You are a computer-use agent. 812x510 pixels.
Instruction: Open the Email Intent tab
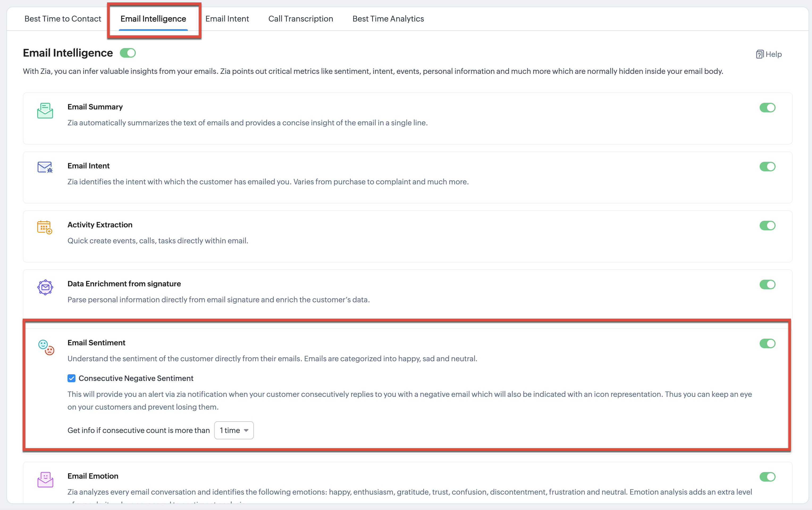click(227, 19)
